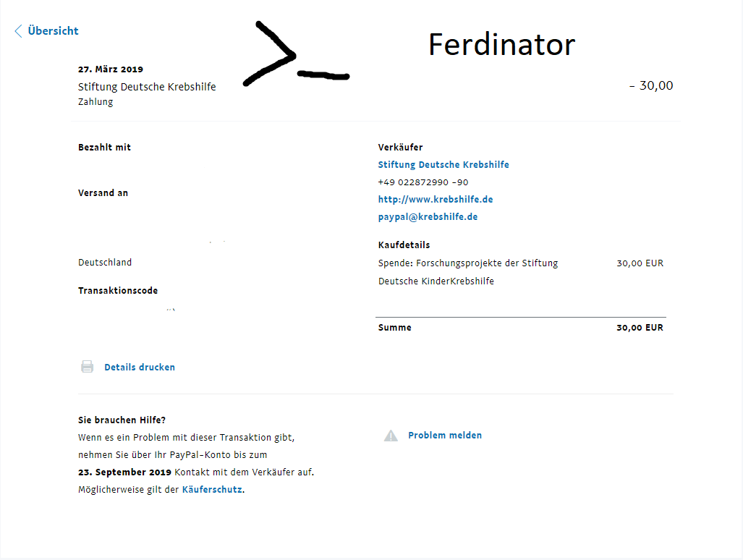
Task: Click the 23. September 2019 deadline text
Action: point(124,472)
